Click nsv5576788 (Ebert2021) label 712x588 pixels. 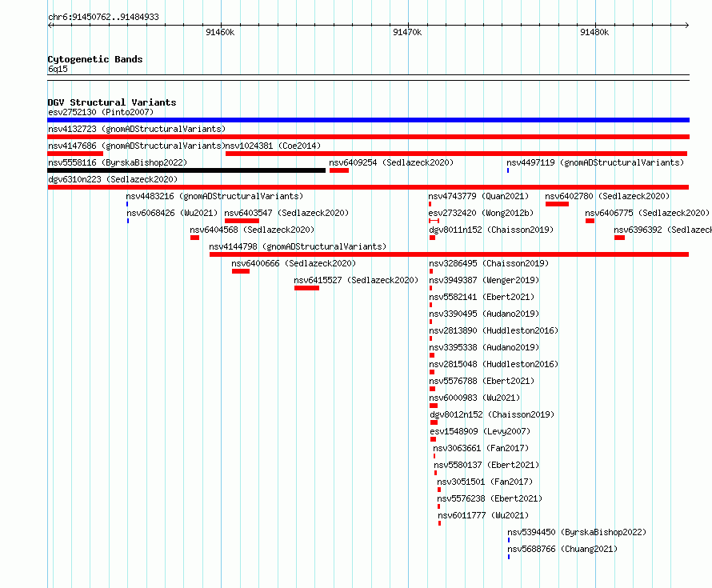pyautogui.click(x=482, y=381)
